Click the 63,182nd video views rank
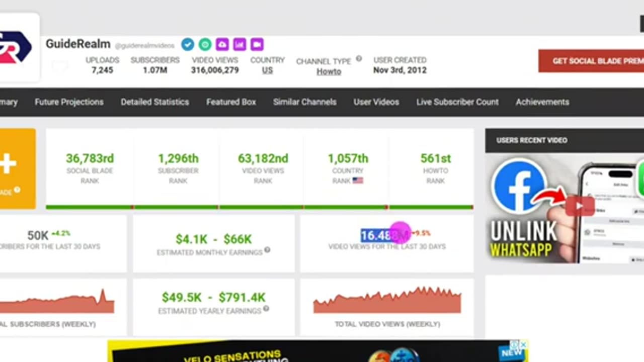 pos(263,158)
